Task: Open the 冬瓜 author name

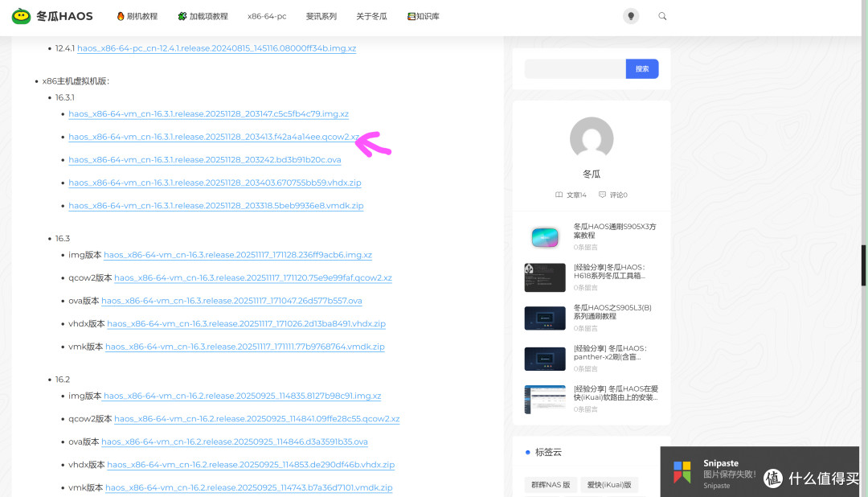Action: coord(592,174)
